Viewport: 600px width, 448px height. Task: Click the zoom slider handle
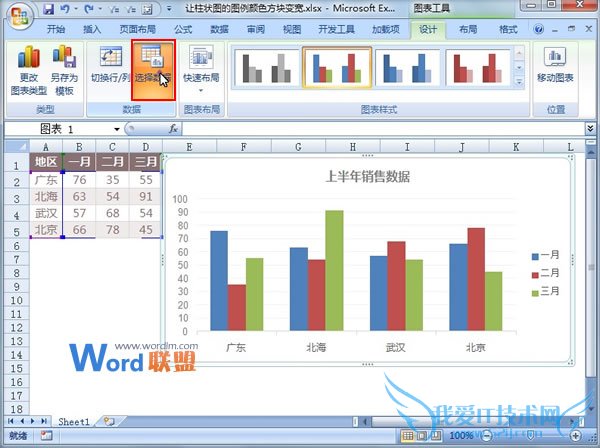pyautogui.click(x=530, y=435)
